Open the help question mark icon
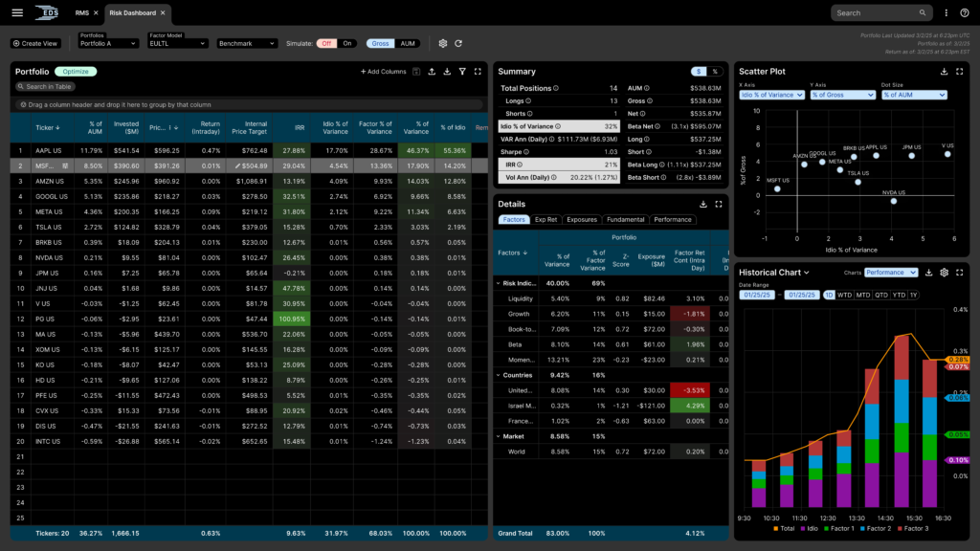This screenshot has height=551, width=980. (965, 12)
